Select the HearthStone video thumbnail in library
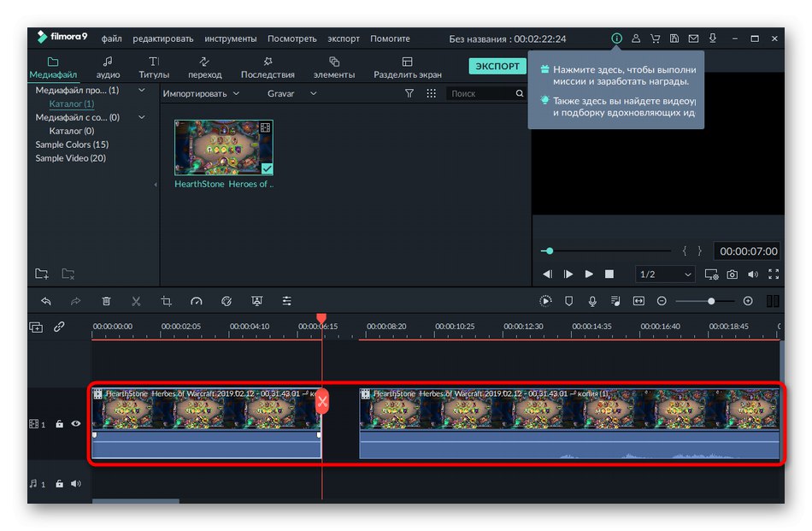The image size is (812, 531). (224, 147)
